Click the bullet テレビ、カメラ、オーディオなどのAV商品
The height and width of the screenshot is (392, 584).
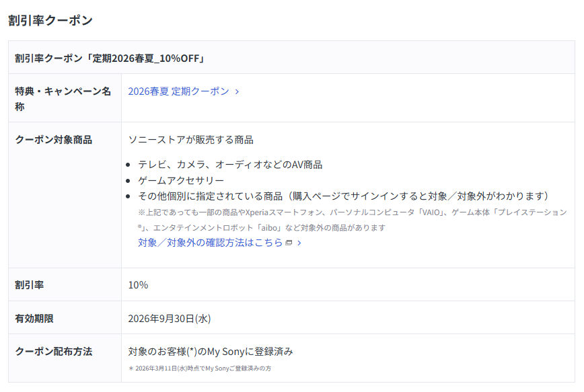230,165
